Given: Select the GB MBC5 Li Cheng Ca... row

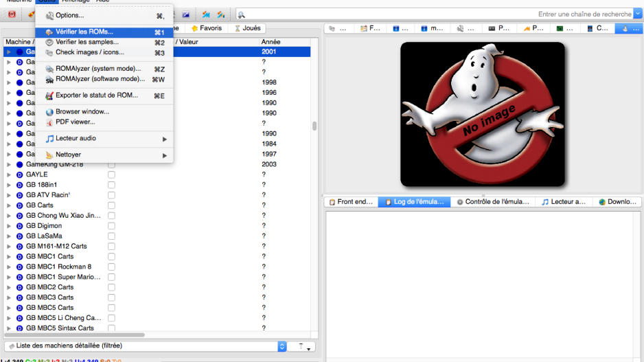Looking at the screenshot, I should (x=157, y=318).
